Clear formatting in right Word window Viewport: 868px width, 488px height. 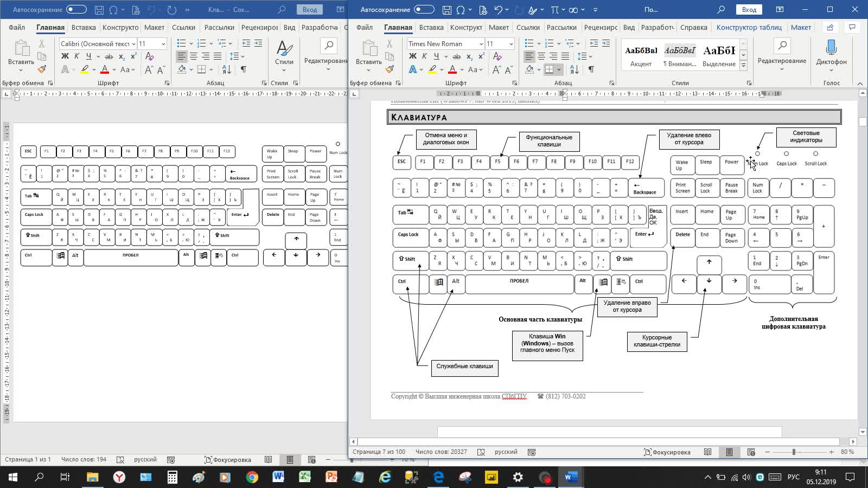tap(497, 56)
